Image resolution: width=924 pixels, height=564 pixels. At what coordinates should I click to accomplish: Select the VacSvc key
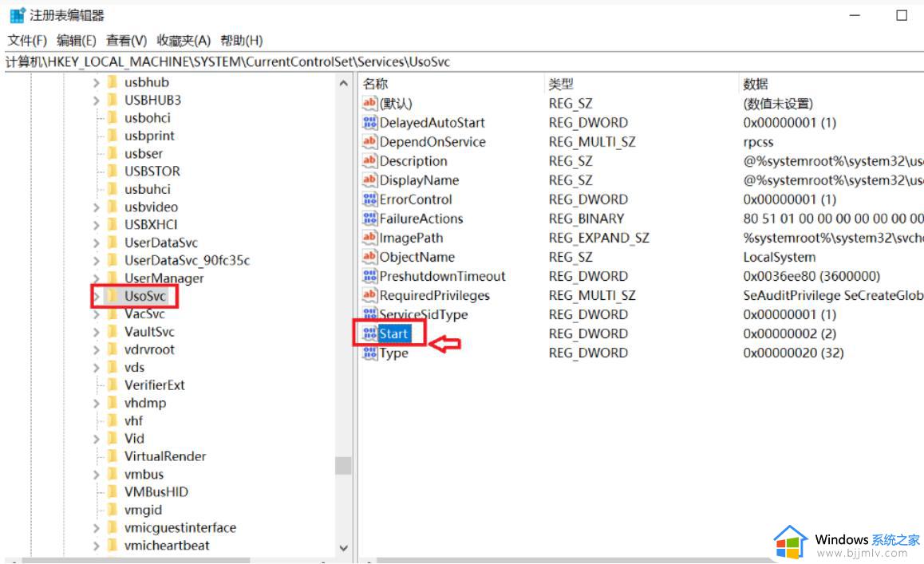(144, 314)
